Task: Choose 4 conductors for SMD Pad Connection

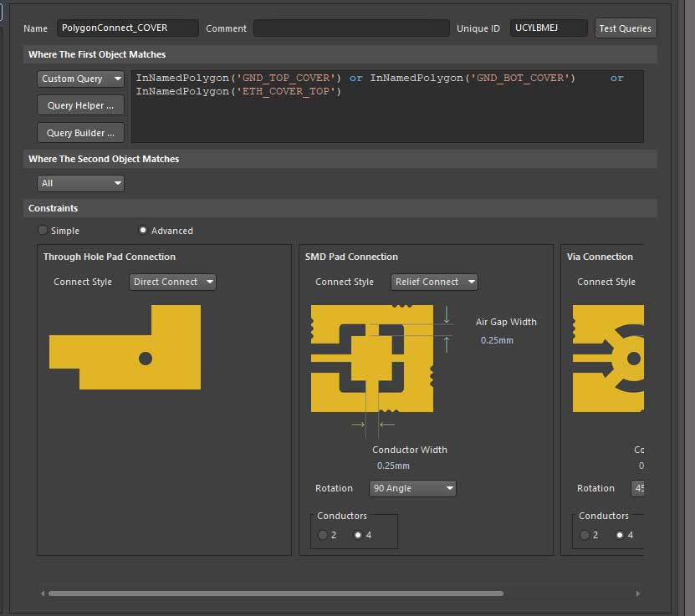Action: pyautogui.click(x=359, y=535)
